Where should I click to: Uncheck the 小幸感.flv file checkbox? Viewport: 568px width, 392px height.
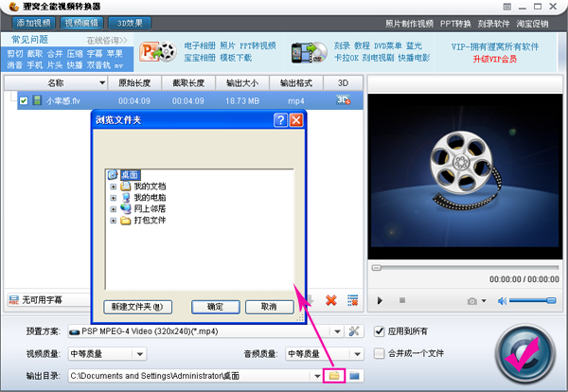click(24, 100)
